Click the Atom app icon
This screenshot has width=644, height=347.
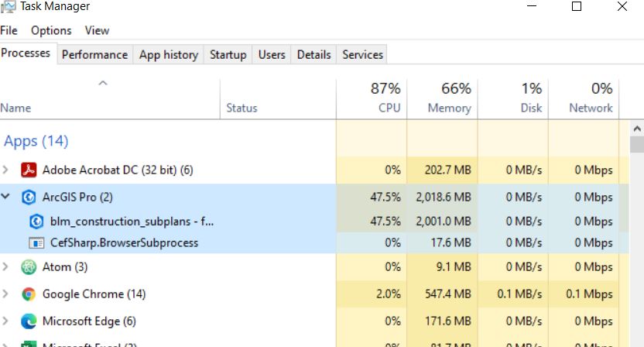[x=29, y=267]
